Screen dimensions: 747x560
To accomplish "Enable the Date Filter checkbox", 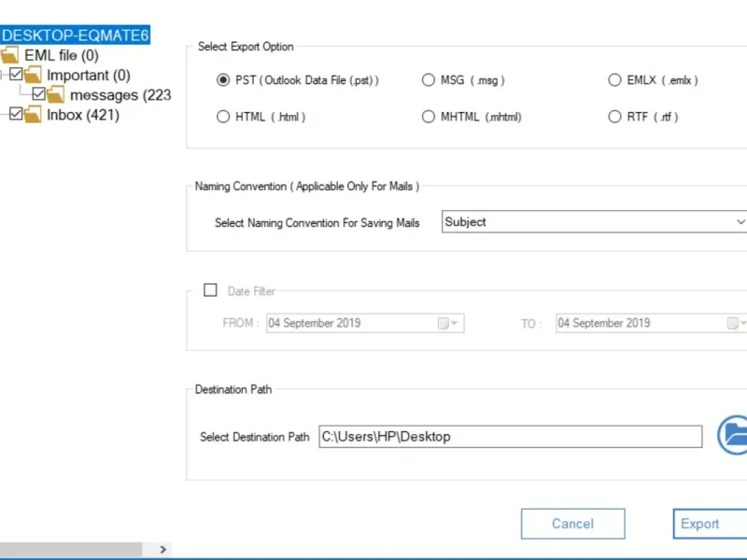I will [210, 290].
